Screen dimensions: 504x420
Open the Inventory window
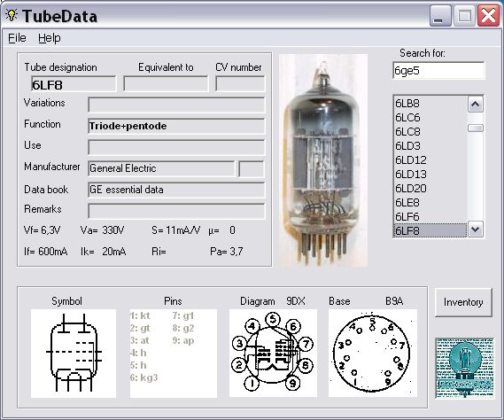coord(463,302)
